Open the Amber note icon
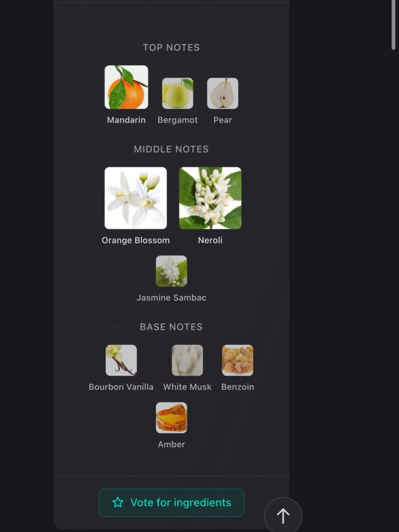This screenshot has width=399, height=532. tap(171, 418)
